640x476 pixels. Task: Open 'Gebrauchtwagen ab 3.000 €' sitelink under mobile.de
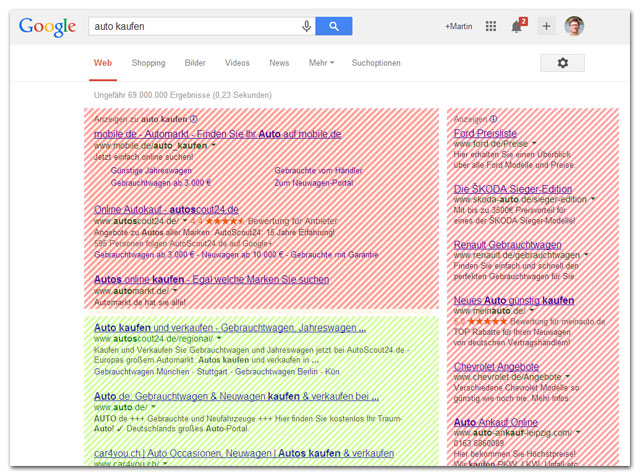coord(161,182)
